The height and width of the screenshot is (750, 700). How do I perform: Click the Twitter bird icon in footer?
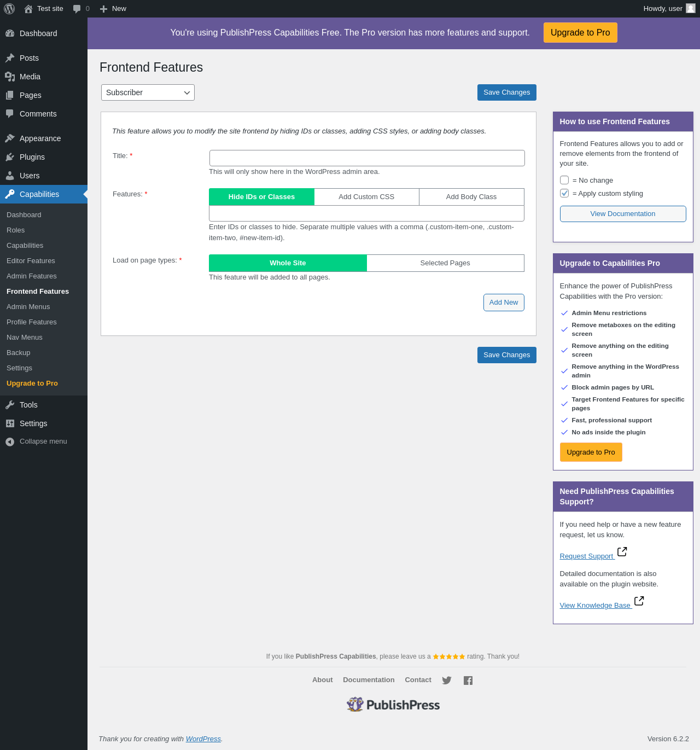coord(447,681)
